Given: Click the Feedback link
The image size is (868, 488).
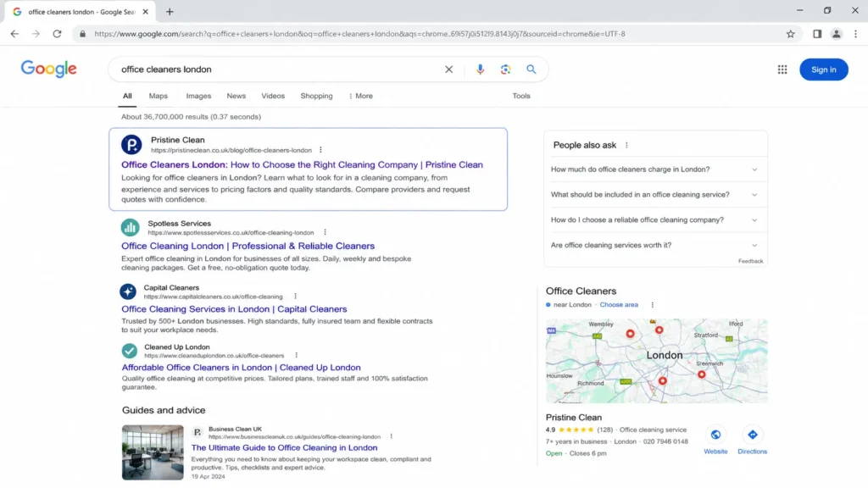Looking at the screenshot, I should click(x=751, y=261).
